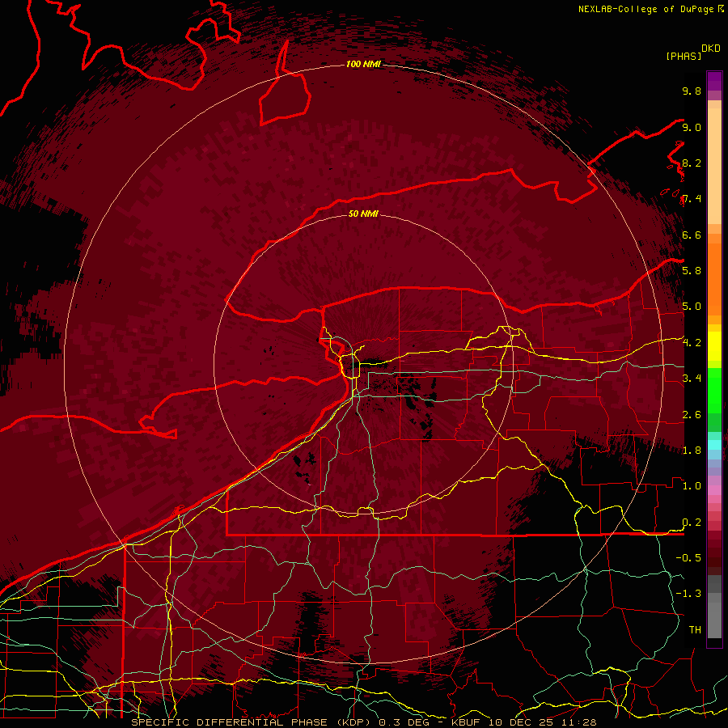Click SPECIFIC DIFFERENTIAL PHASE in the caption

pyautogui.click(x=231, y=722)
